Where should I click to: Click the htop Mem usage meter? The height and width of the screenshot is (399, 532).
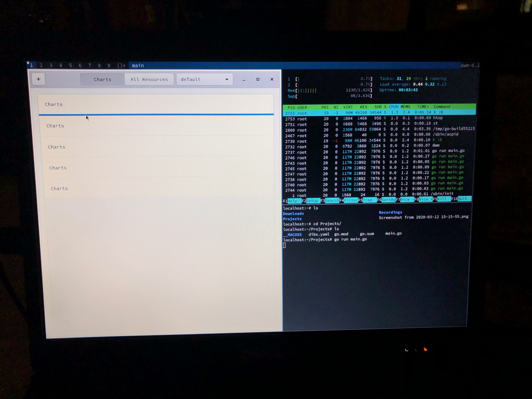click(x=330, y=90)
